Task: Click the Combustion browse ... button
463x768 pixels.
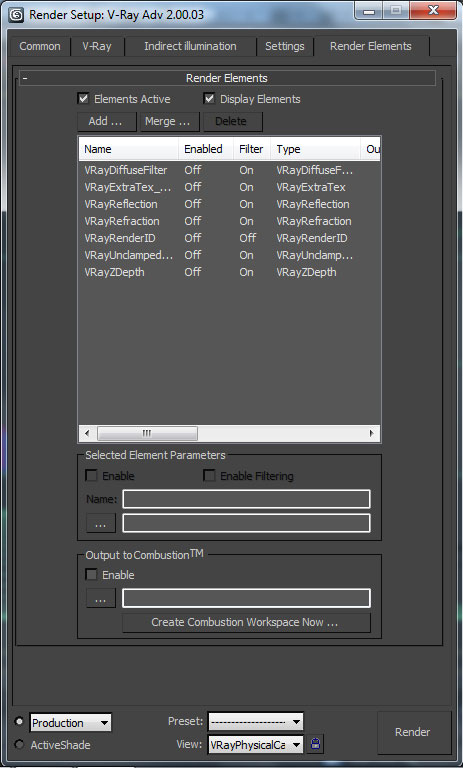Action: point(101,598)
